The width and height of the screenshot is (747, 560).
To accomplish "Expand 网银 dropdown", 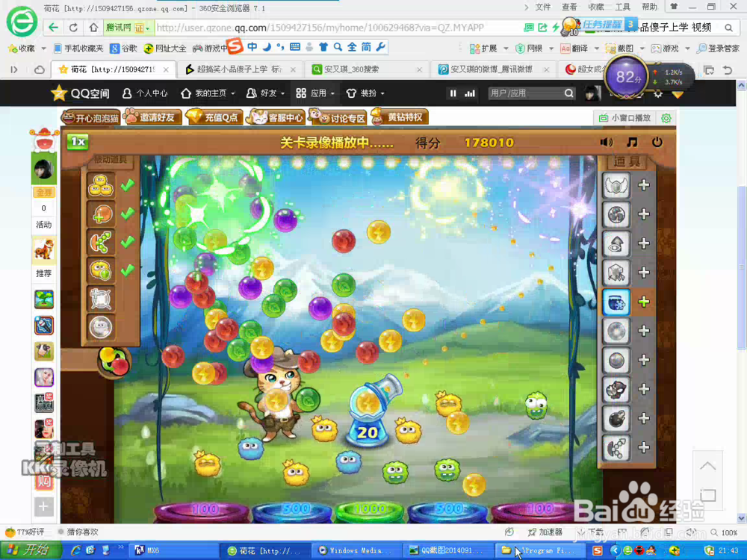I will (x=535, y=48).
